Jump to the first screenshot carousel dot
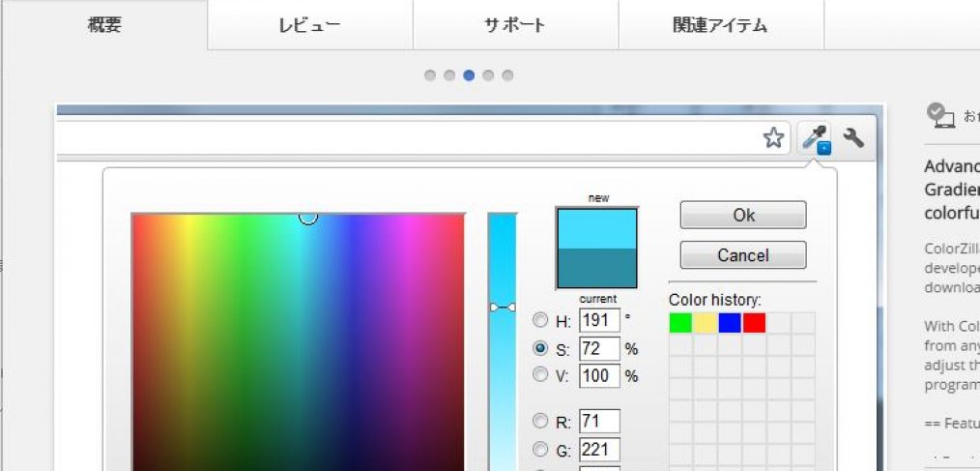This screenshot has width=980, height=471. 430,75
